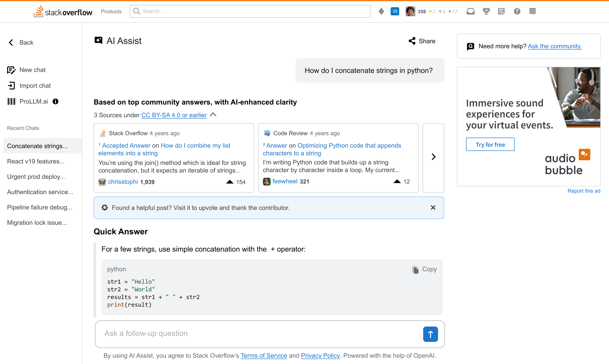The image size is (609, 364).
Task: Open the review queue icon
Action: tap(502, 11)
